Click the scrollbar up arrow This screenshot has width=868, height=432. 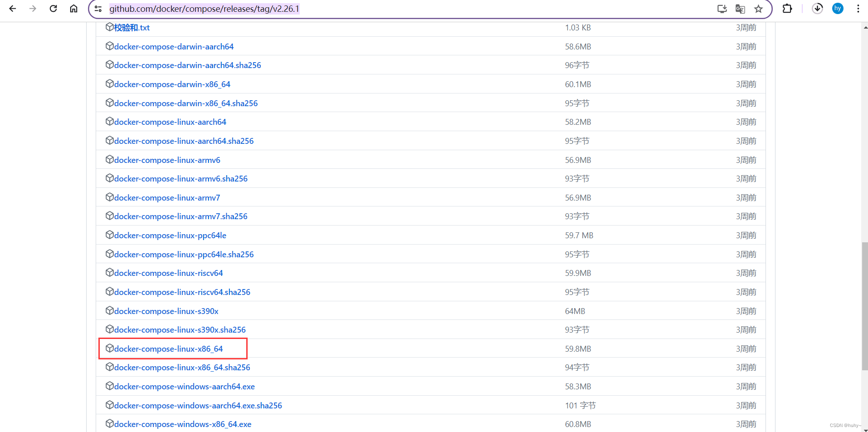click(x=865, y=27)
